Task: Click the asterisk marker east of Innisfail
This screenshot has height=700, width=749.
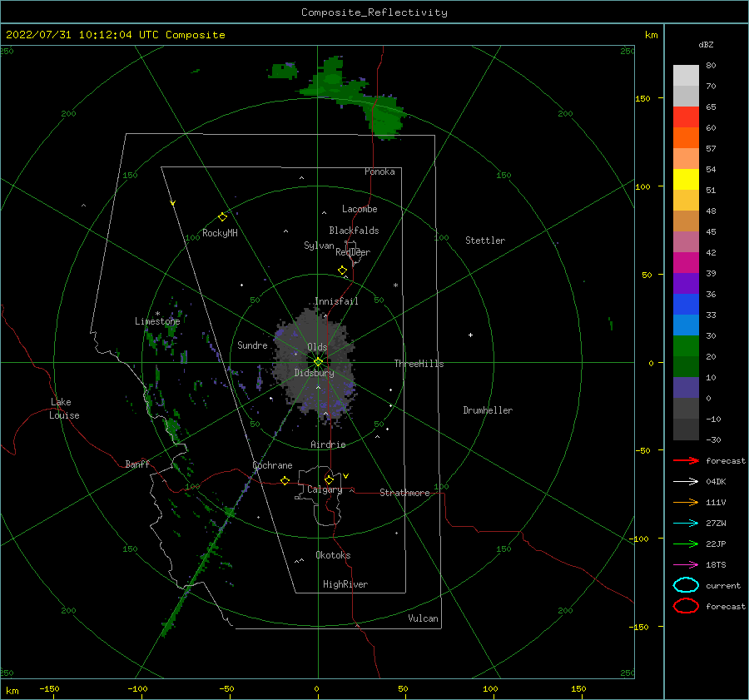Action: pyautogui.click(x=395, y=285)
